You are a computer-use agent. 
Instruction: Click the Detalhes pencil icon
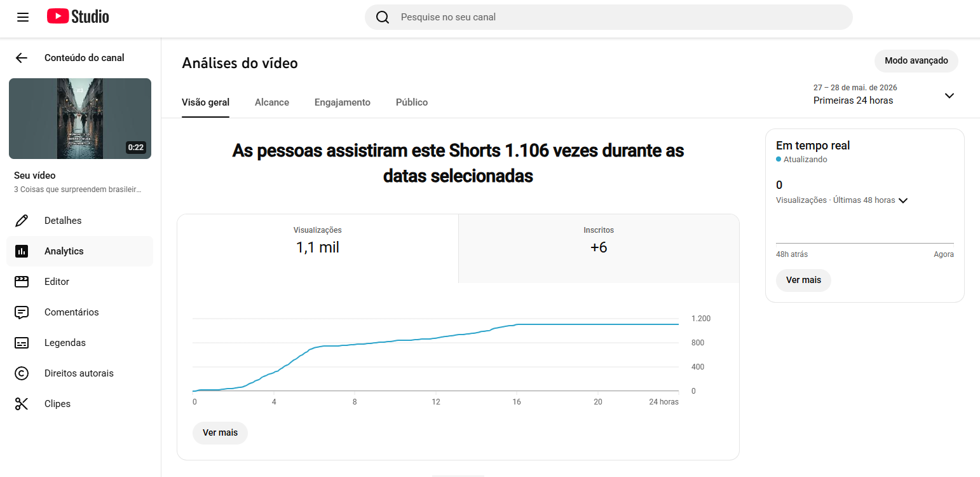(x=22, y=221)
